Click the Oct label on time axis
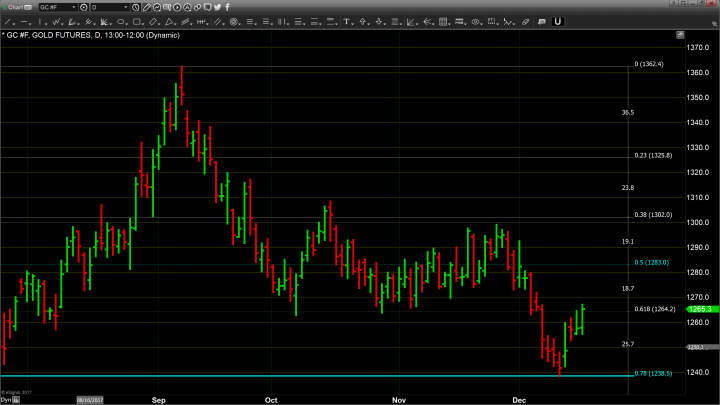The width and height of the screenshot is (720, 405). [x=271, y=400]
